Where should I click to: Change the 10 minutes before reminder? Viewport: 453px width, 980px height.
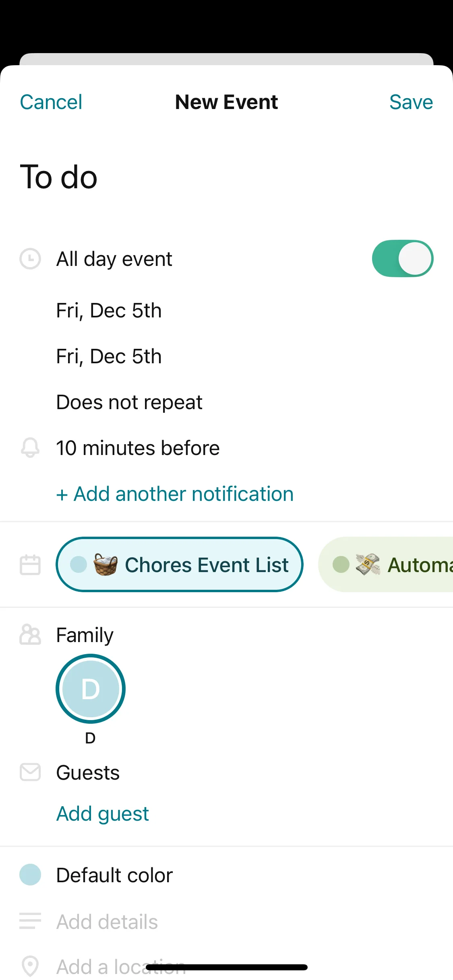click(138, 448)
